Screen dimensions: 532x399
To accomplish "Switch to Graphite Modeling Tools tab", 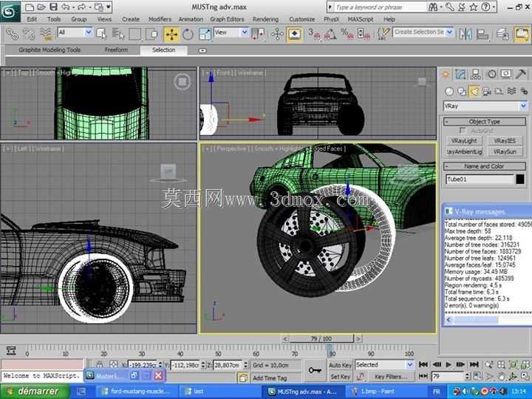I will (x=50, y=50).
